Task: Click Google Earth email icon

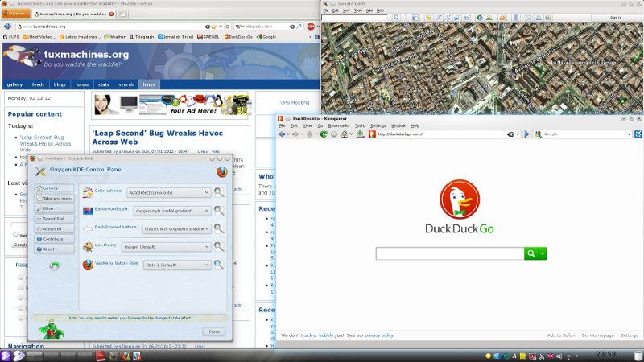Action: click(x=530, y=18)
